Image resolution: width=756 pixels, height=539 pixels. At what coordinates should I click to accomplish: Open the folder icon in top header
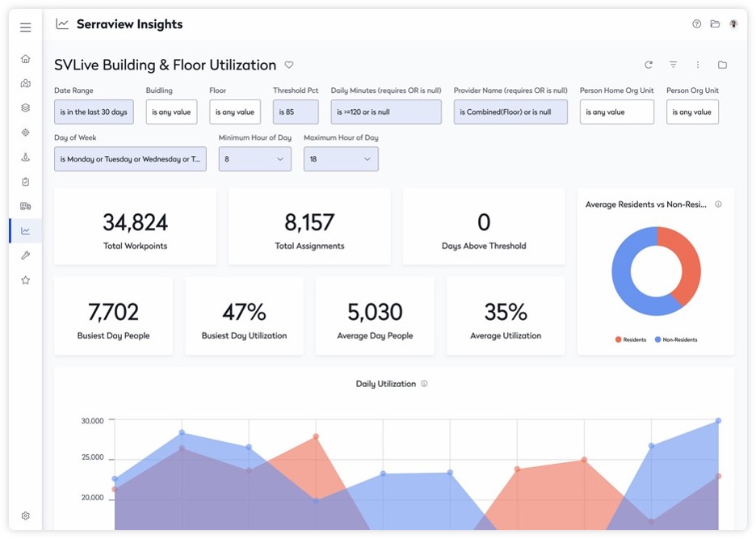tap(715, 23)
